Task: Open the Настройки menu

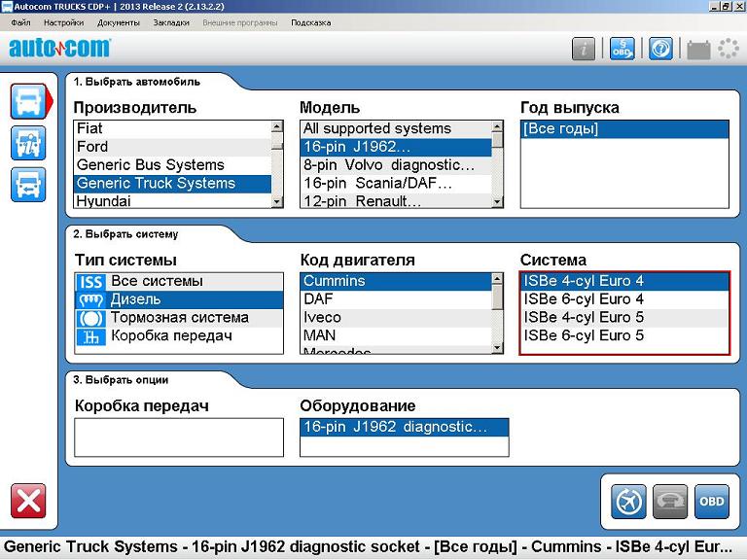Action: pyautogui.click(x=63, y=22)
